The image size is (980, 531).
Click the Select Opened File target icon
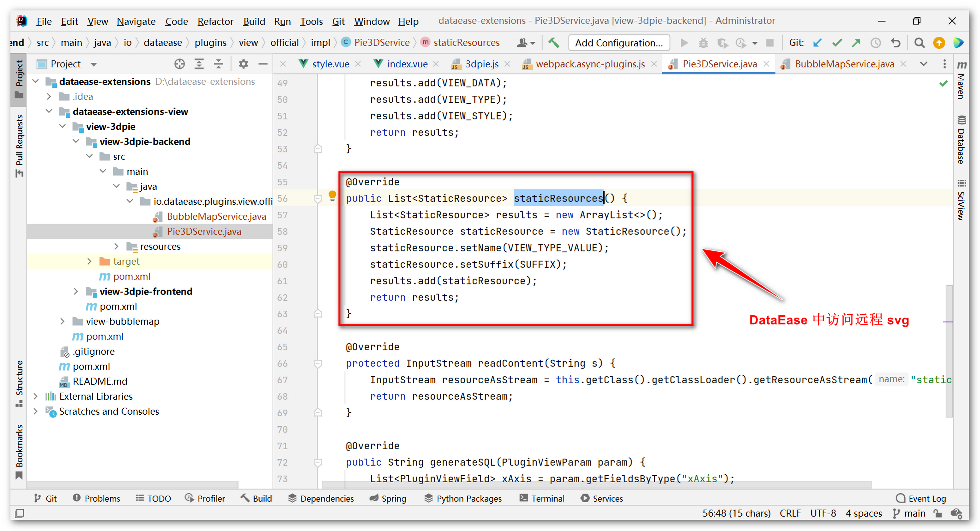(x=179, y=64)
